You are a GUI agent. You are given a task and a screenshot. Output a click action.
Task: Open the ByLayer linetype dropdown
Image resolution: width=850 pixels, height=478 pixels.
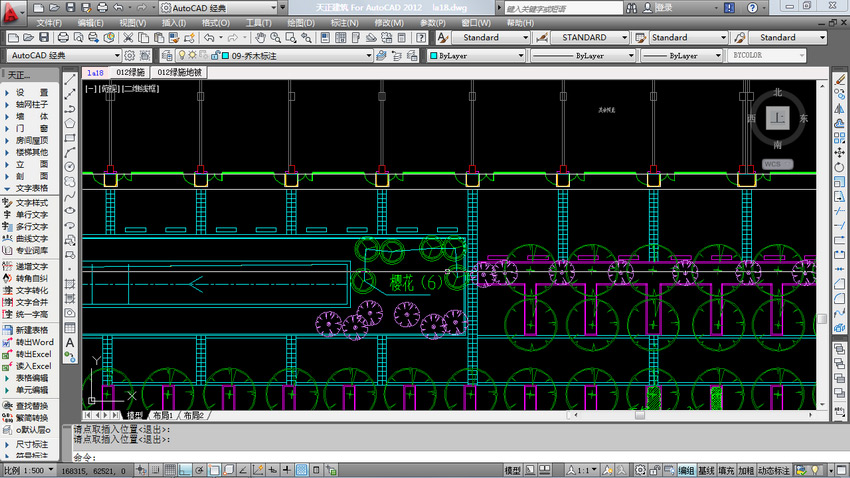(x=583, y=55)
